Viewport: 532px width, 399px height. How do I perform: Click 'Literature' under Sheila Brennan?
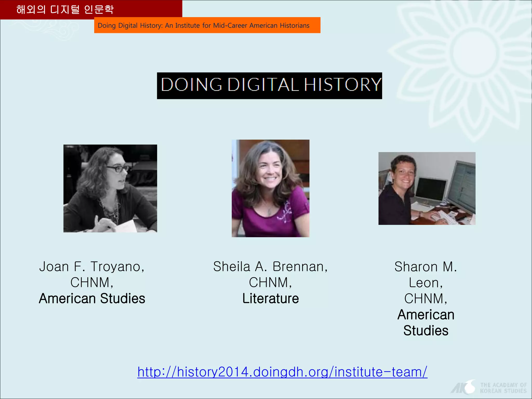tap(270, 298)
